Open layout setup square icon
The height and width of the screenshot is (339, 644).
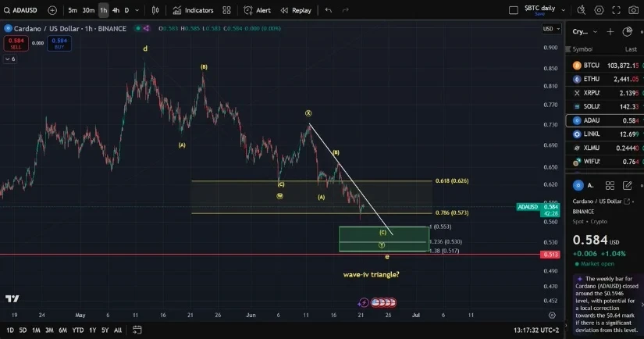click(x=514, y=10)
